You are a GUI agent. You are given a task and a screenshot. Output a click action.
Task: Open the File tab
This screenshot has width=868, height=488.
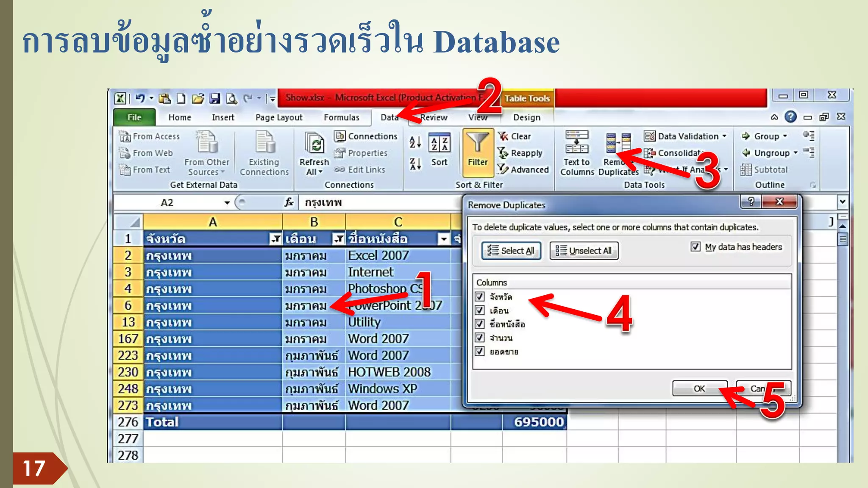pyautogui.click(x=134, y=117)
